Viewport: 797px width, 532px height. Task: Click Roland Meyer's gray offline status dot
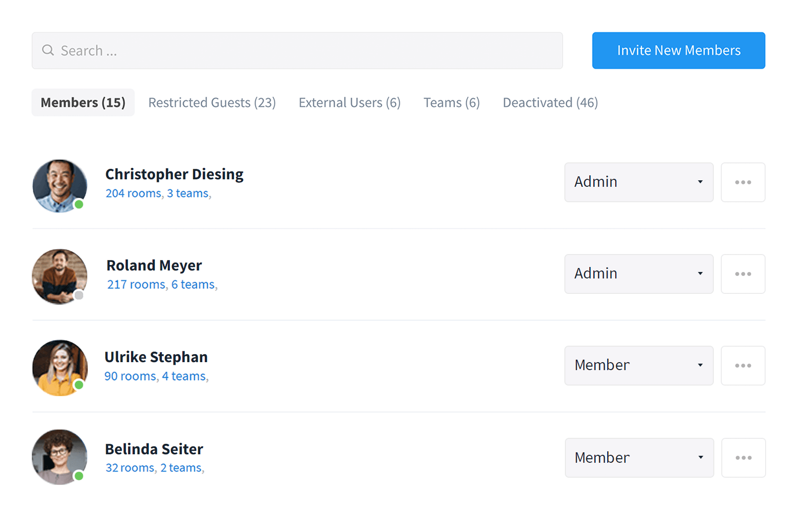tap(79, 295)
